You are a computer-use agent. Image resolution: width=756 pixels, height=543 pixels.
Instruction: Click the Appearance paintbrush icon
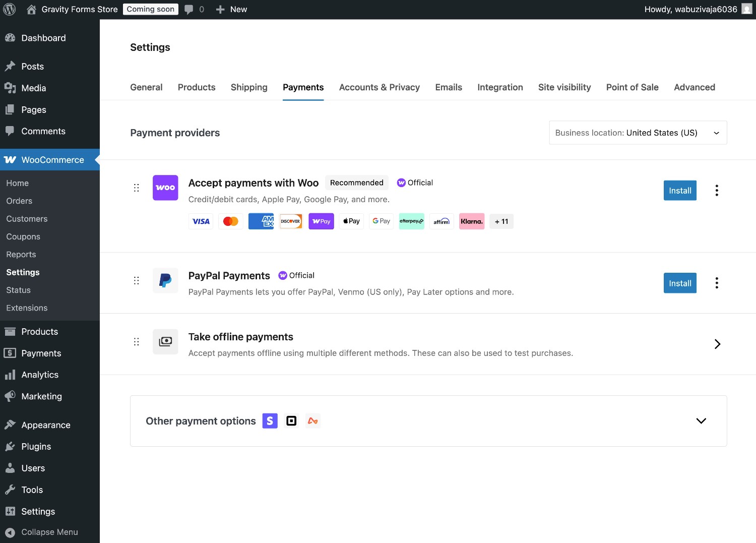tap(10, 425)
